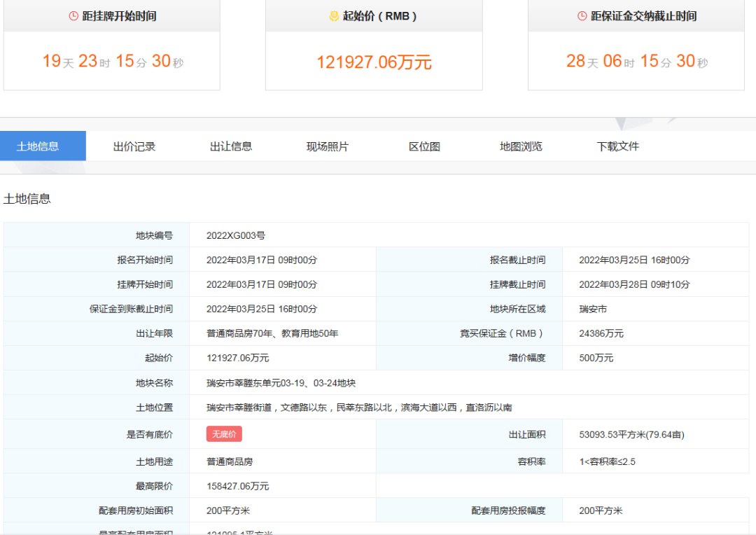Click the increment value 500万元
The width and height of the screenshot is (756, 535).
(596, 358)
